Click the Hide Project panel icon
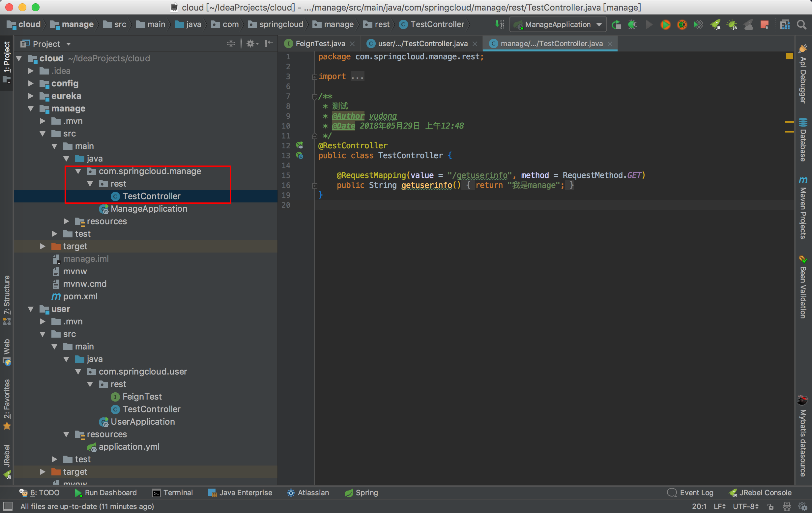Viewport: 812px width, 513px height. pos(269,44)
